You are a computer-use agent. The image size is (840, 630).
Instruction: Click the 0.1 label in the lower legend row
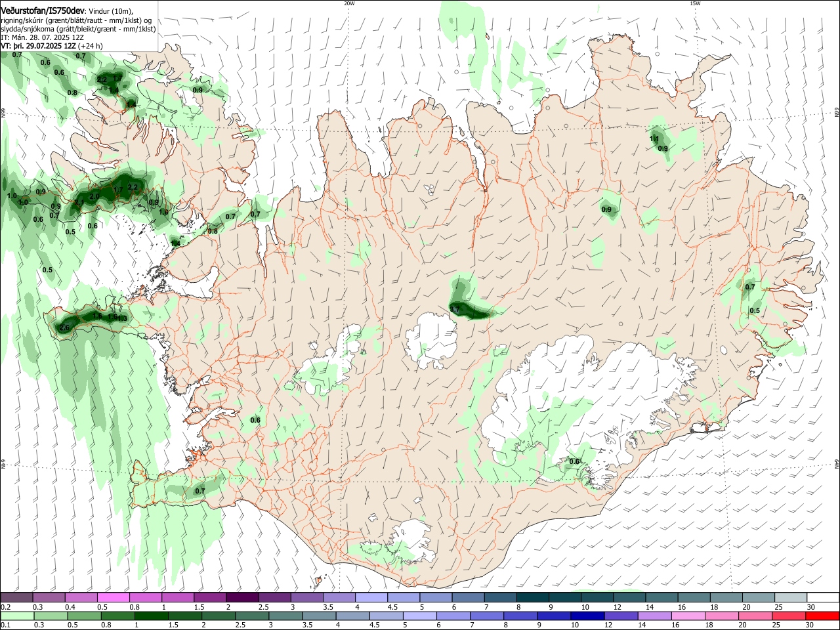tap(5, 625)
